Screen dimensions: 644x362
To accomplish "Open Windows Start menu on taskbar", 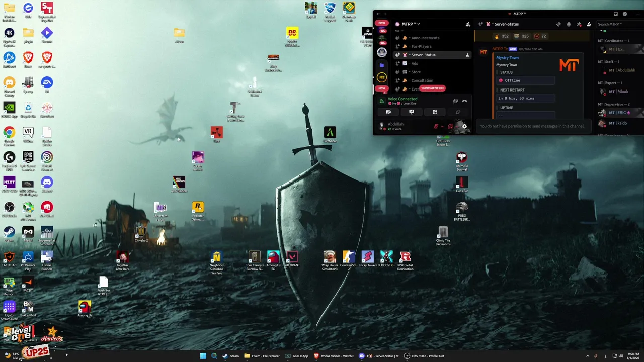I will [x=203, y=356].
